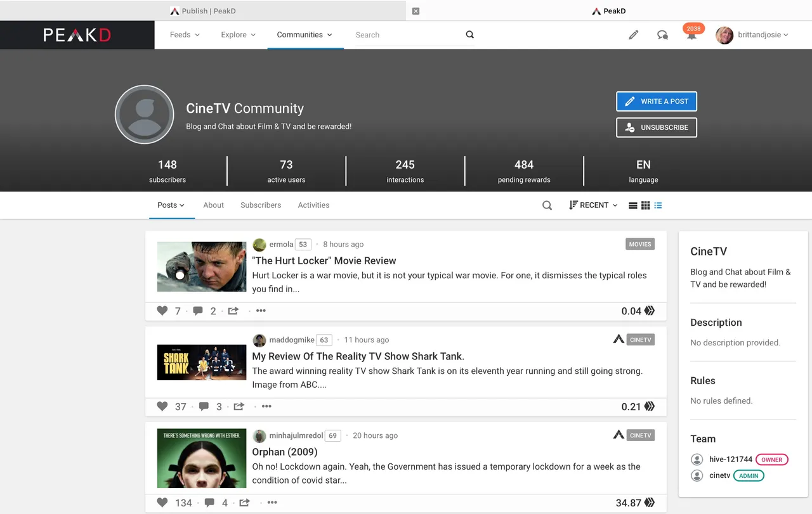The height and width of the screenshot is (514, 812).
Task: Click the search magnifier in the top bar
Action: (470, 35)
